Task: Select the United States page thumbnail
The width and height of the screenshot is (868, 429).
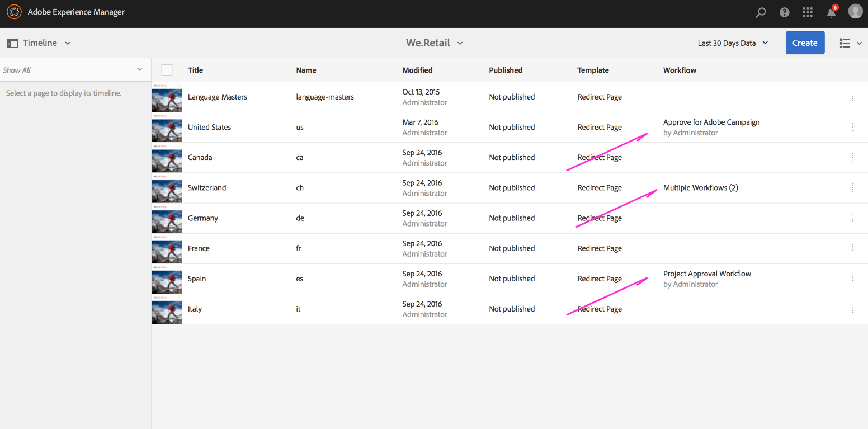Action: point(167,127)
